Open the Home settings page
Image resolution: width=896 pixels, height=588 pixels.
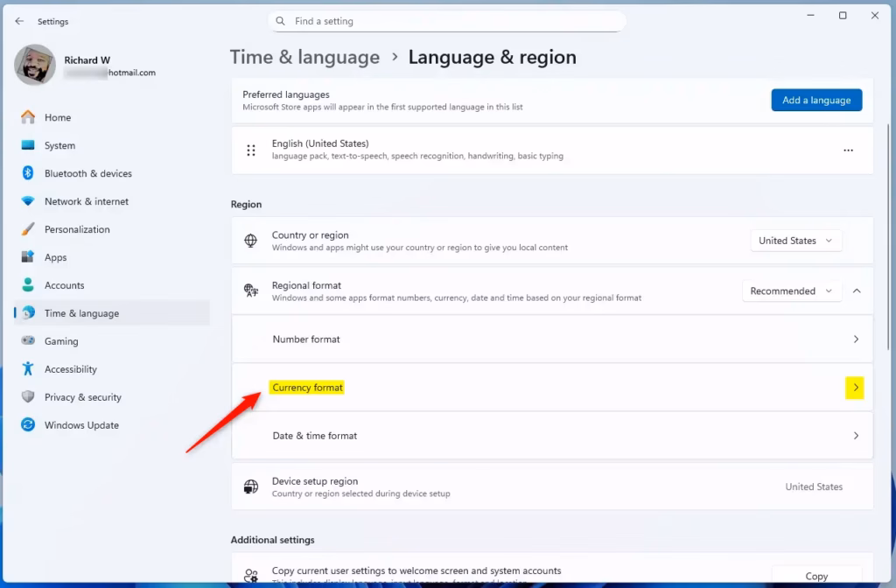[112, 117]
